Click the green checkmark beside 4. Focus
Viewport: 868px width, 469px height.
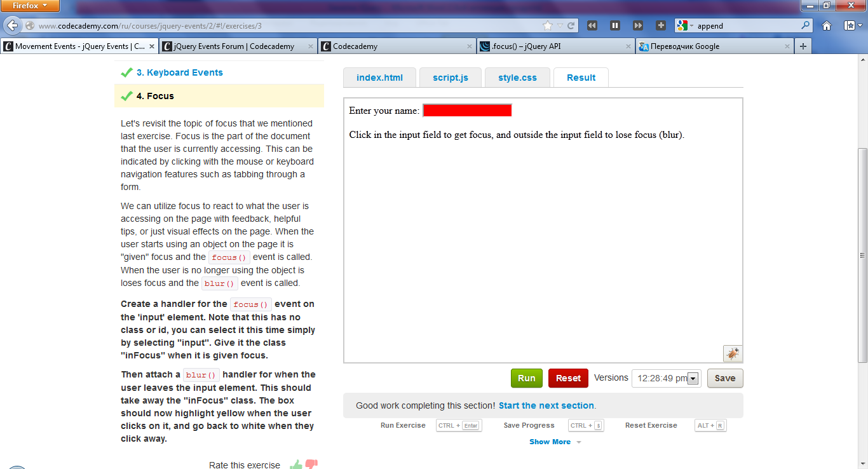pos(126,96)
